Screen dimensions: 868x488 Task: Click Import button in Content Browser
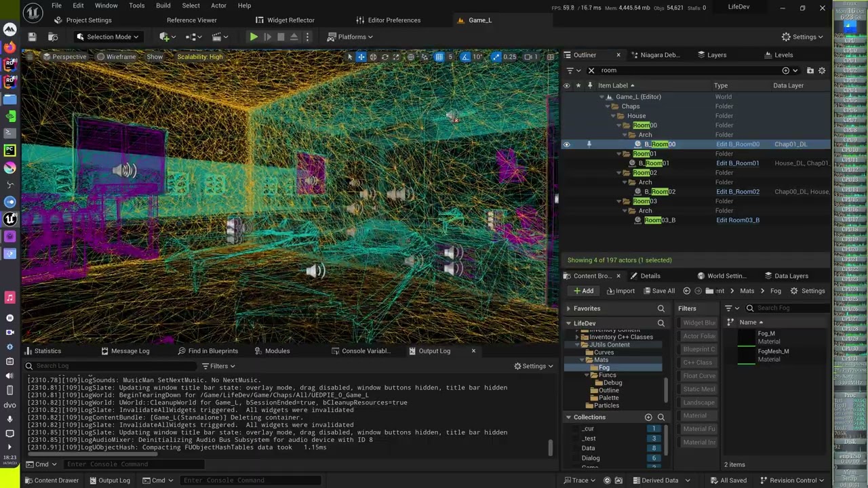click(620, 291)
